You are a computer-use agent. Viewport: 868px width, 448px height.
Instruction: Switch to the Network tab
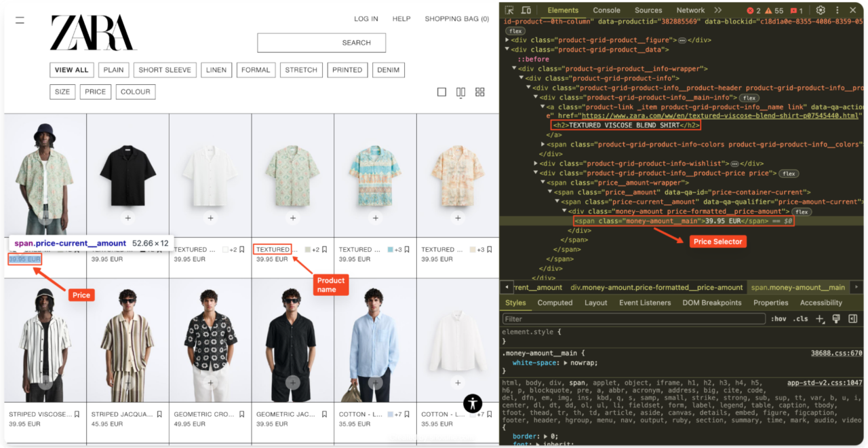[x=690, y=10]
